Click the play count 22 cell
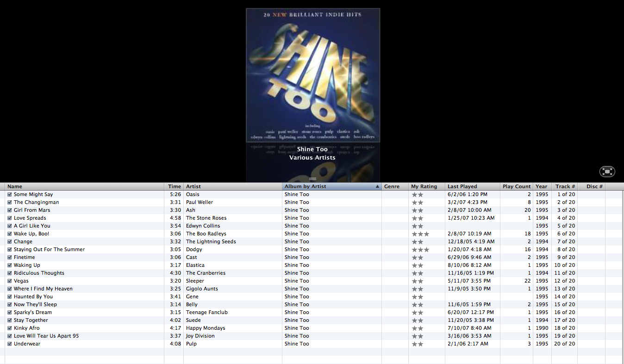 click(x=528, y=281)
